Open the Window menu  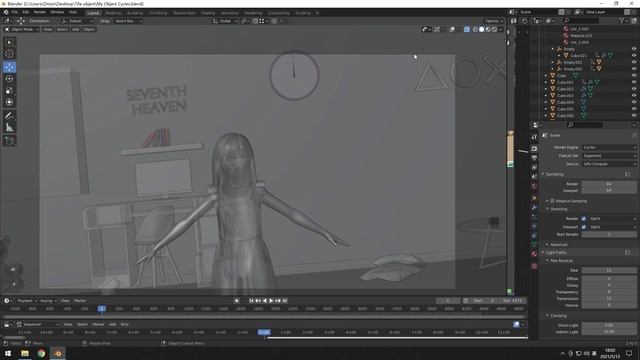coord(57,12)
